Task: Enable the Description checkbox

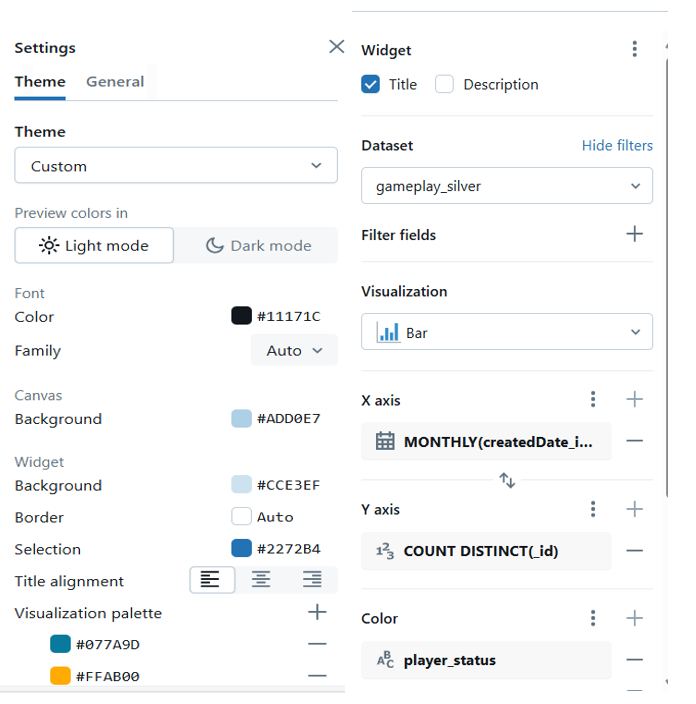Action: click(444, 84)
